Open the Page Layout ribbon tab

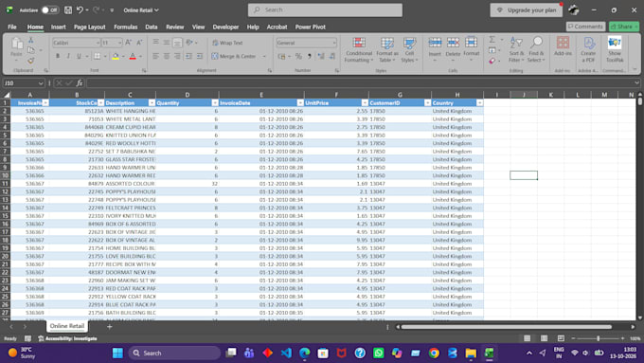(90, 27)
